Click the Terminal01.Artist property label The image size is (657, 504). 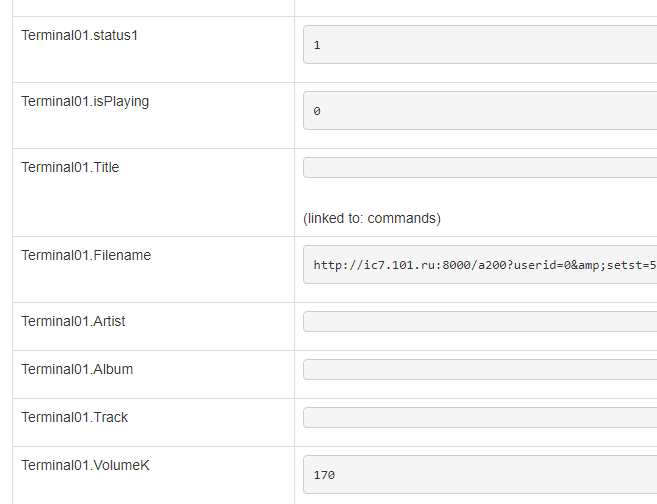73,321
